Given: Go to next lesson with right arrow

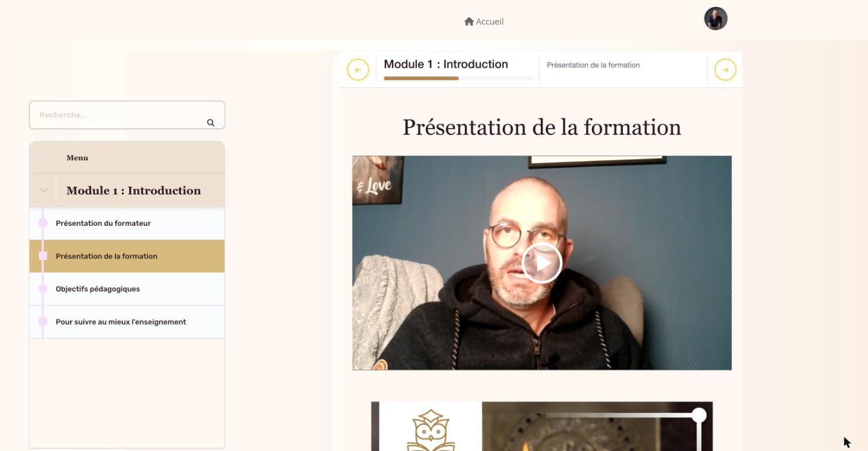Looking at the screenshot, I should [725, 70].
